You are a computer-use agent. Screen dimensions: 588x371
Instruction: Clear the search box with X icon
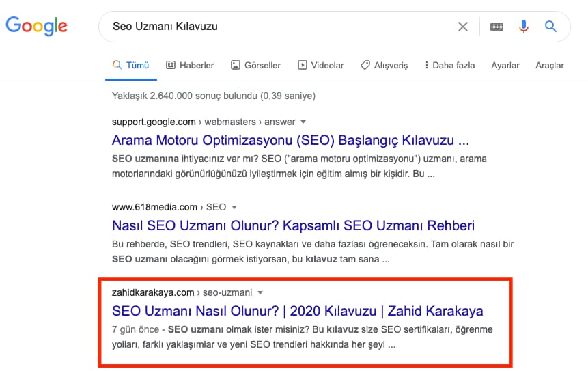coord(463,27)
